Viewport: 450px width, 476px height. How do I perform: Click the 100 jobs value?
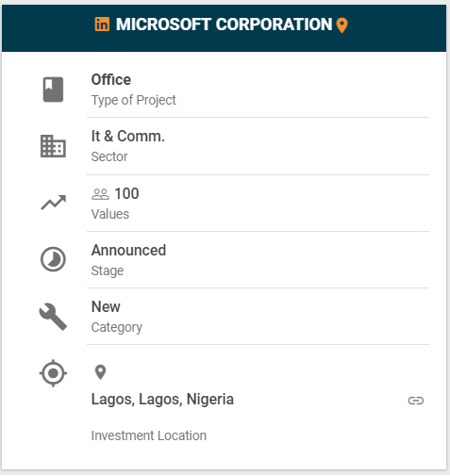pos(126,193)
